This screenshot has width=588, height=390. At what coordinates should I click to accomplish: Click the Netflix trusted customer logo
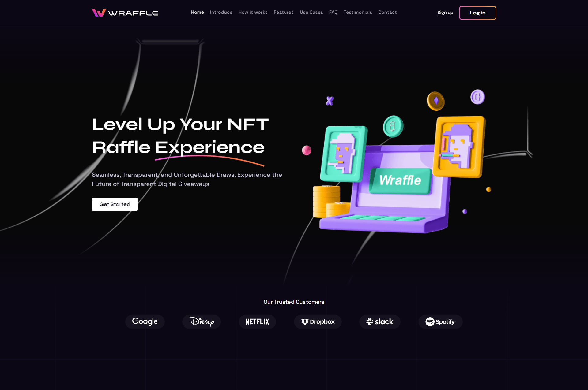[258, 322]
